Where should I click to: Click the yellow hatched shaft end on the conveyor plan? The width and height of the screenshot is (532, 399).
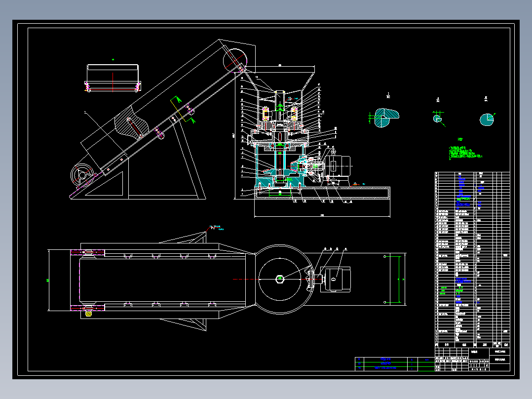tap(88, 314)
